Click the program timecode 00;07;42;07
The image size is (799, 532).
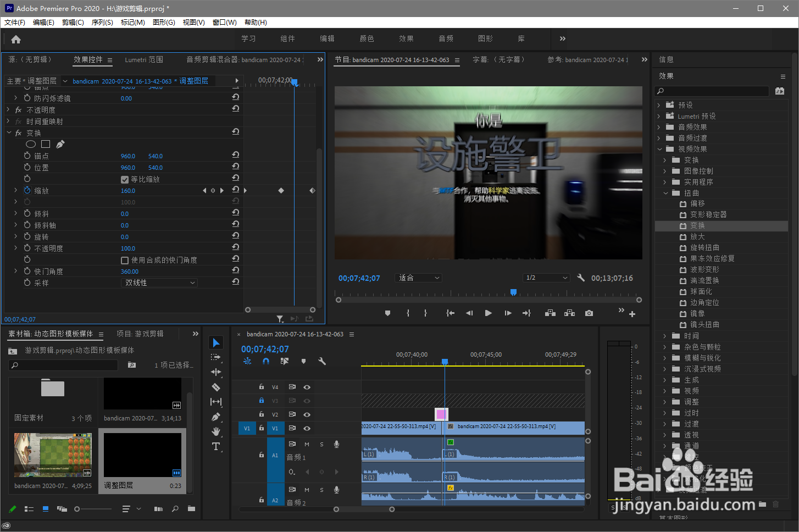359,278
